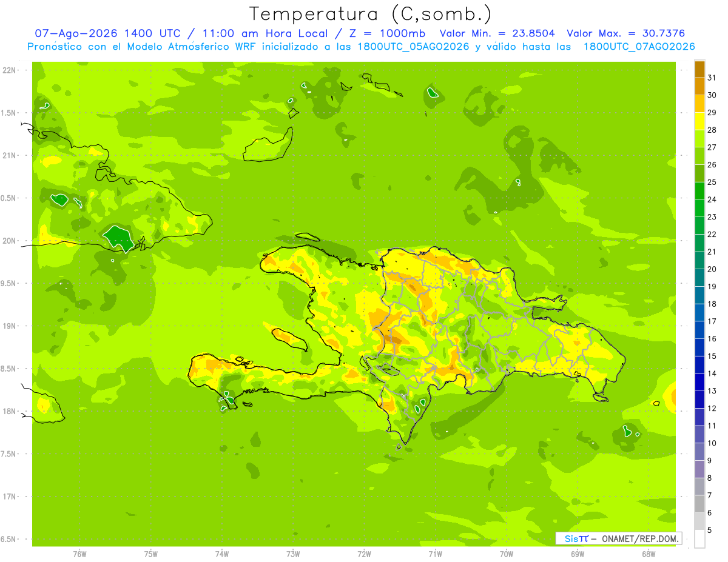The height and width of the screenshot is (562, 728).
Task: Click the 'SisTT - ONAMET/REP.DOM.' credit label
Action: [618, 538]
